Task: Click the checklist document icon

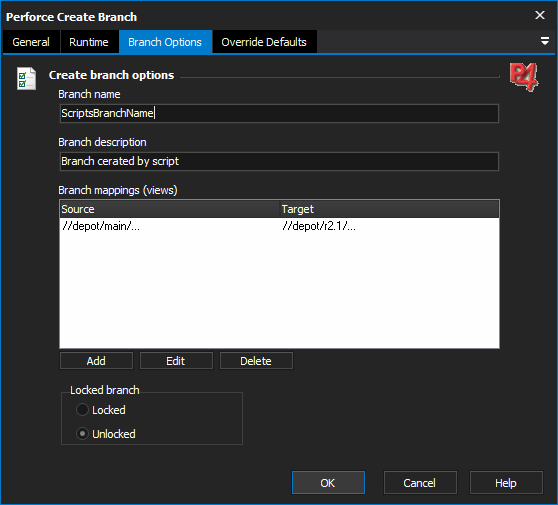Action: [26, 78]
